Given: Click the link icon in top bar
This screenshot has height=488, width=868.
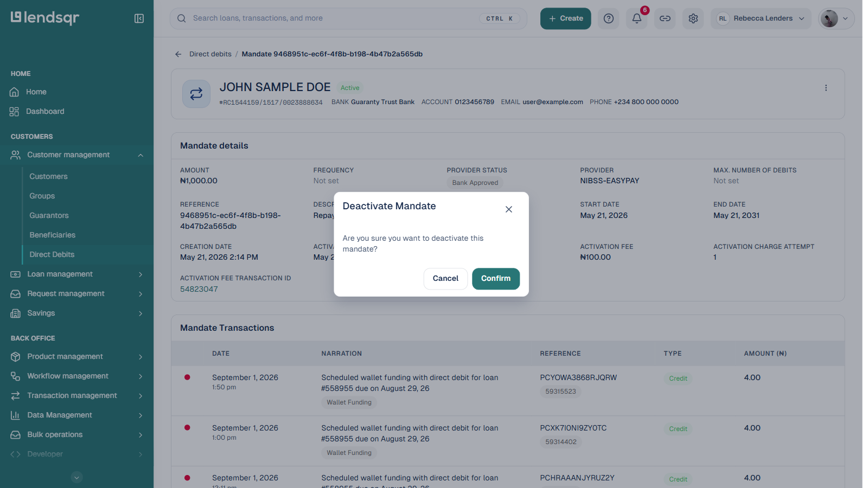Looking at the screenshot, I should click(x=665, y=18).
